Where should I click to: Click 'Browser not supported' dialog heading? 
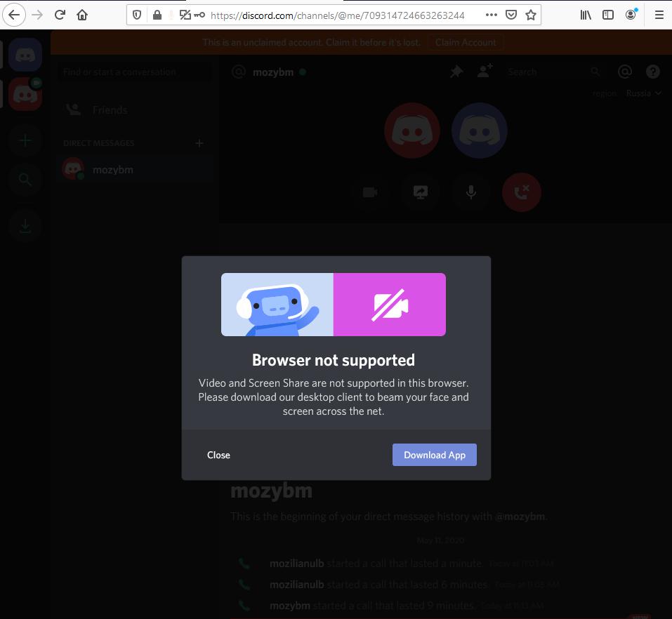(334, 360)
